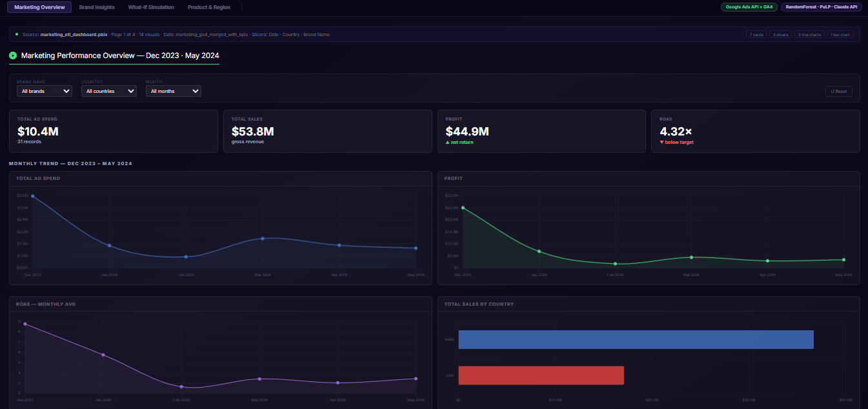This screenshot has height=409, width=868.
Task: Click the 31 records label
Action: pos(29,141)
